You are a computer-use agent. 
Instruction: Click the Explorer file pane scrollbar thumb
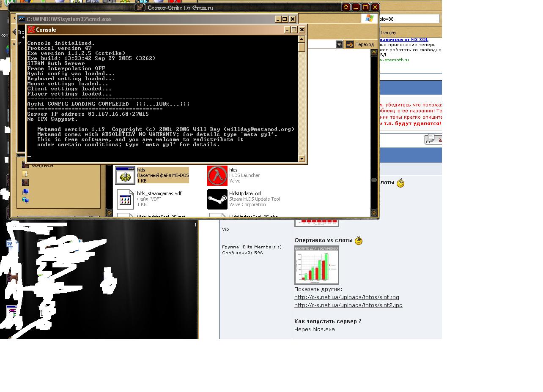(x=374, y=180)
